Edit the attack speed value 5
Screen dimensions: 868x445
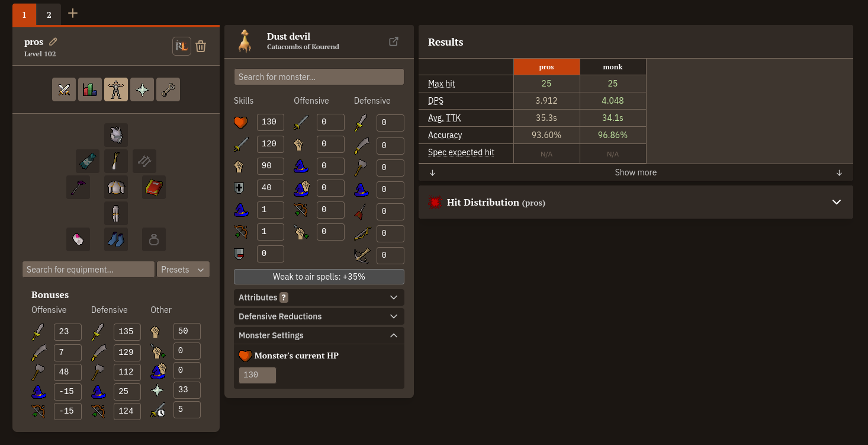[187, 409]
